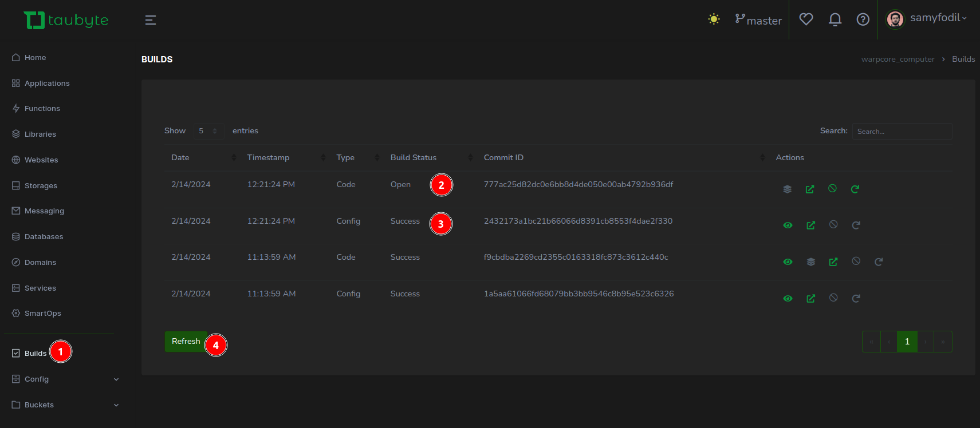This screenshot has height=428, width=980.
Task: Open the master branch selector
Action: 758,20
